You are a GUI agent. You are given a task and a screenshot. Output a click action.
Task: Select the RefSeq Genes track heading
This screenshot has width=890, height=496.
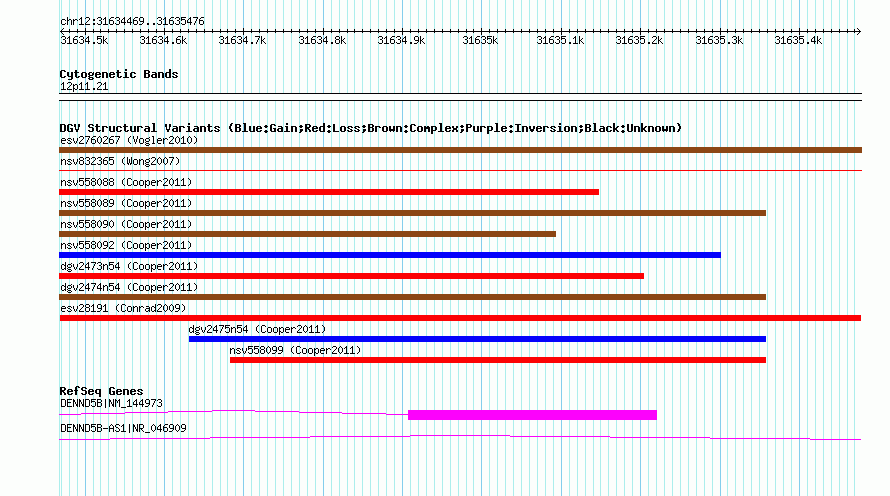[x=101, y=392]
